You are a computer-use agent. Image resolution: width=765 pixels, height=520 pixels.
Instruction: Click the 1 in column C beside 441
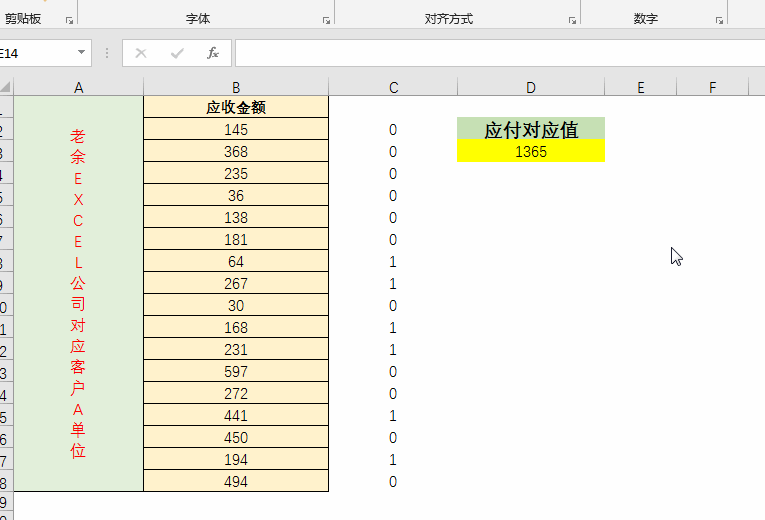[393, 415]
